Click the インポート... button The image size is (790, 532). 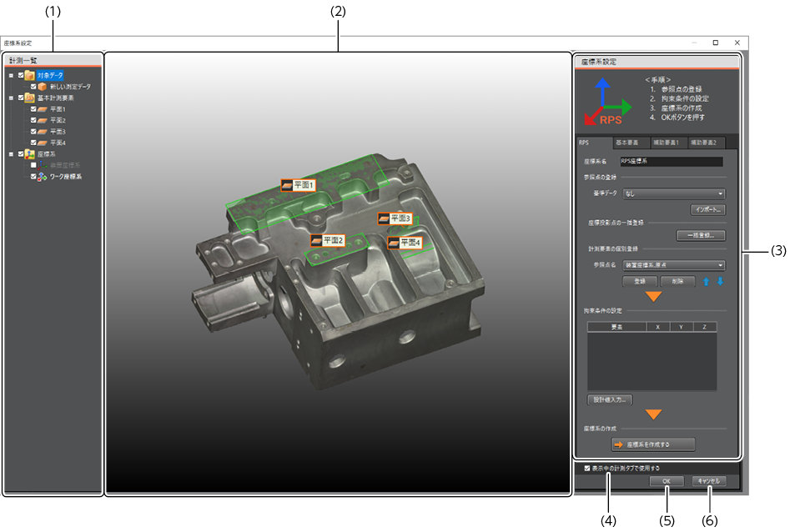pyautogui.click(x=706, y=209)
